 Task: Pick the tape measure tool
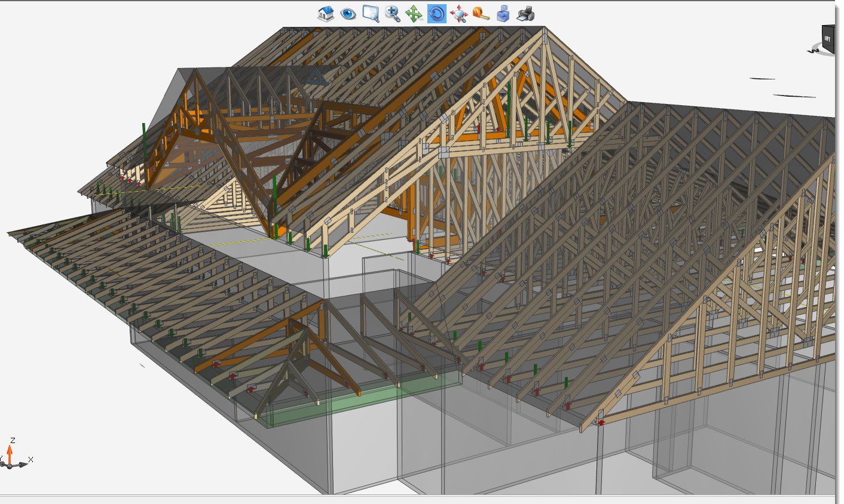tap(481, 13)
